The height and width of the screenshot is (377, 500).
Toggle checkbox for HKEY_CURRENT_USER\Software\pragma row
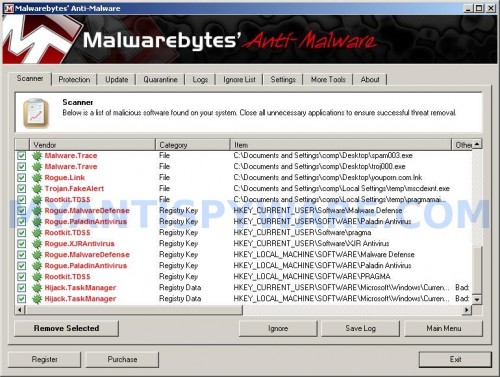22,233
